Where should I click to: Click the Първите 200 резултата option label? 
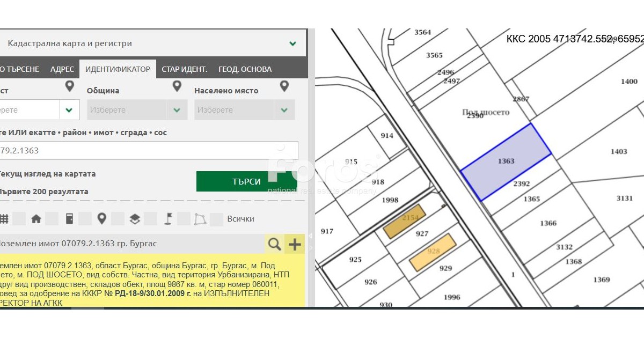pyautogui.click(x=43, y=192)
